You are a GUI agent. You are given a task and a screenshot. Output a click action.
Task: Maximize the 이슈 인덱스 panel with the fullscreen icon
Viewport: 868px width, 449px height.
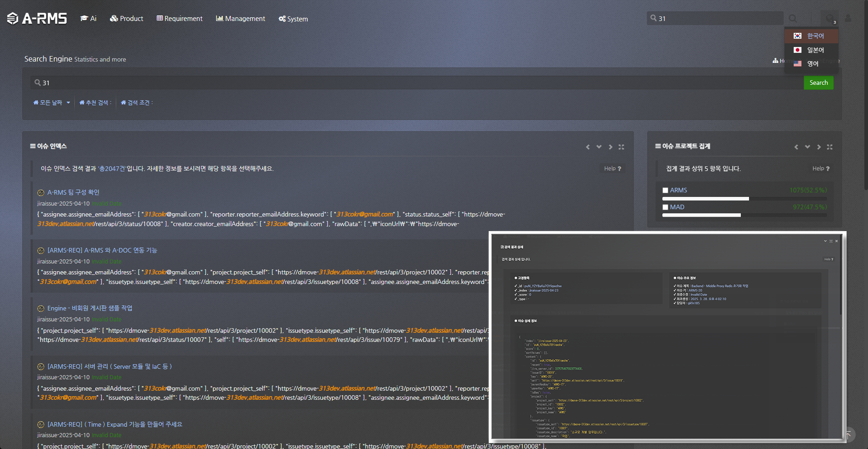pyautogui.click(x=621, y=147)
